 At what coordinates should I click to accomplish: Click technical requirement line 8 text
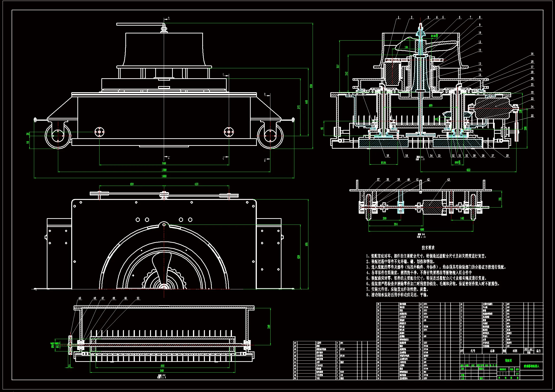click(x=397, y=295)
